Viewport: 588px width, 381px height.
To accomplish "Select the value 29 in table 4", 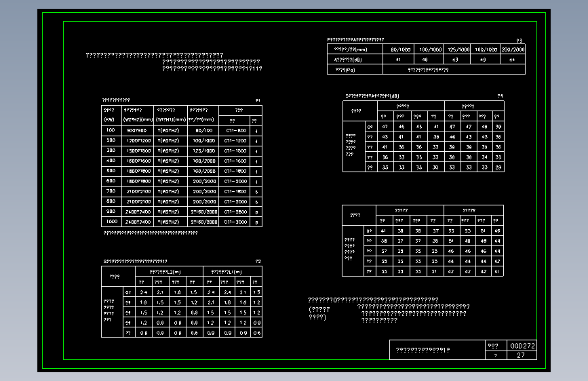I will [x=498, y=167].
